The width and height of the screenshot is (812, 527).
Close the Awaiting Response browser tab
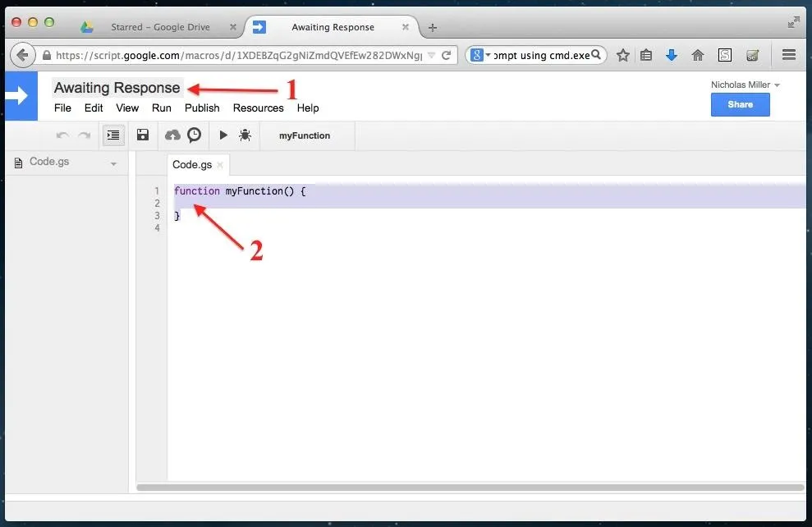[406, 27]
